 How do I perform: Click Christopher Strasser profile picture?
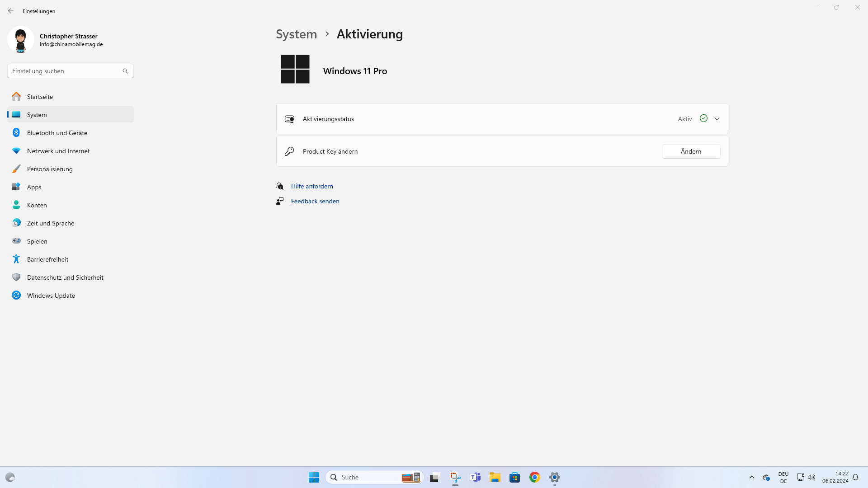pyautogui.click(x=21, y=40)
